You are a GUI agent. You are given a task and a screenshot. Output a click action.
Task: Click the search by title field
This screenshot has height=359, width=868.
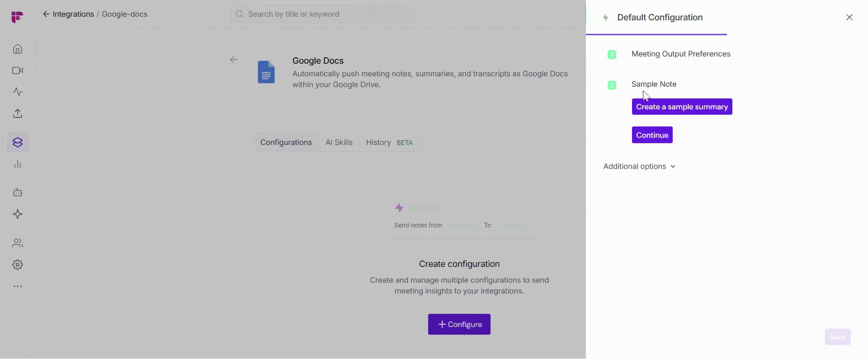[319, 14]
